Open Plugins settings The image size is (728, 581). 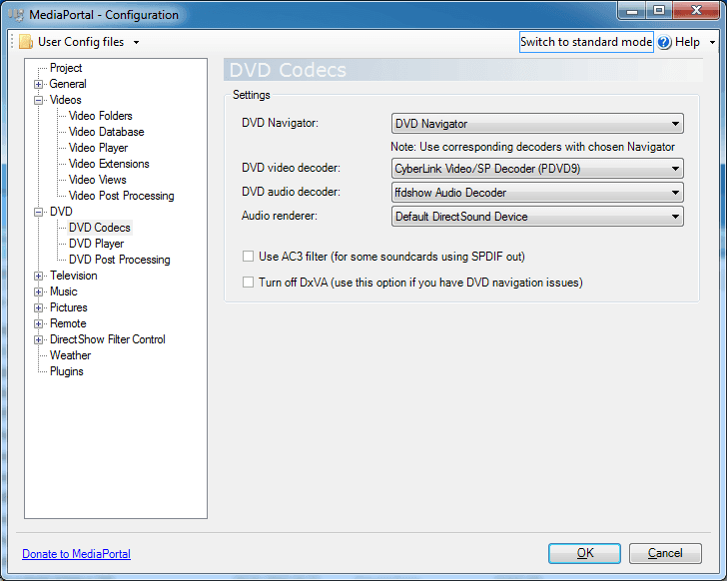coord(66,371)
